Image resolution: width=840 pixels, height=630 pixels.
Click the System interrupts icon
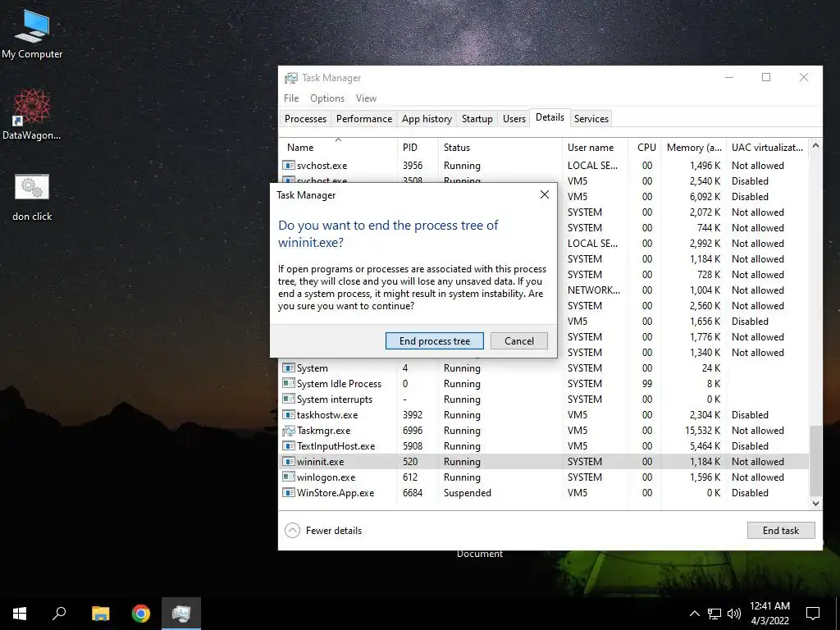[289, 399]
